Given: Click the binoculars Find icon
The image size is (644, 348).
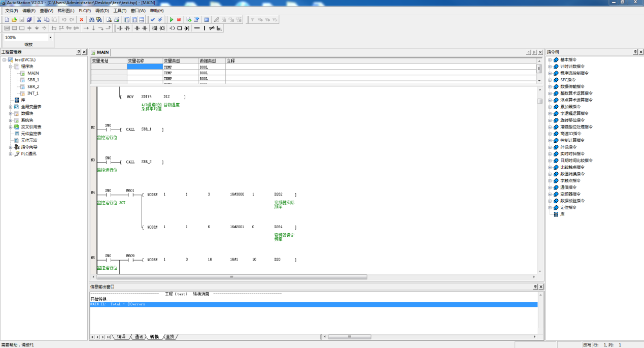Looking at the screenshot, I should click(x=92, y=20).
